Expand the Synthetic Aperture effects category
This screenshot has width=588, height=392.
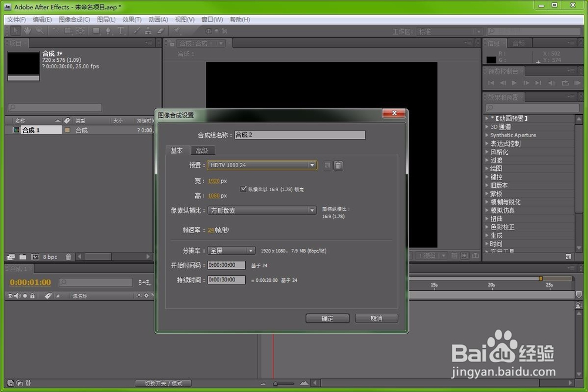487,135
